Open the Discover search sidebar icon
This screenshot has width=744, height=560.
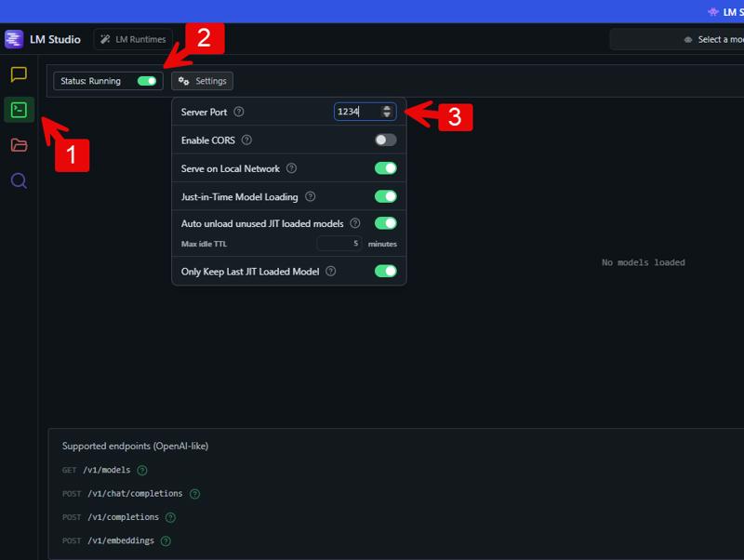19,180
